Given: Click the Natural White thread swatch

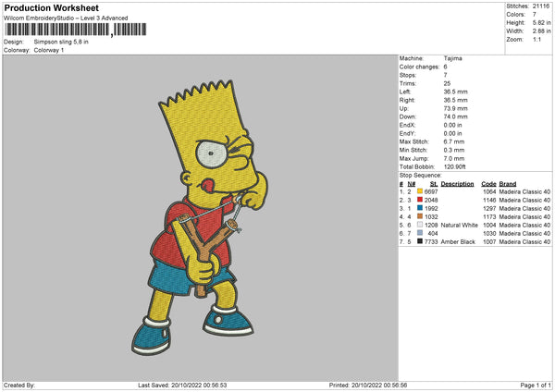Looking at the screenshot, I should [420, 225].
